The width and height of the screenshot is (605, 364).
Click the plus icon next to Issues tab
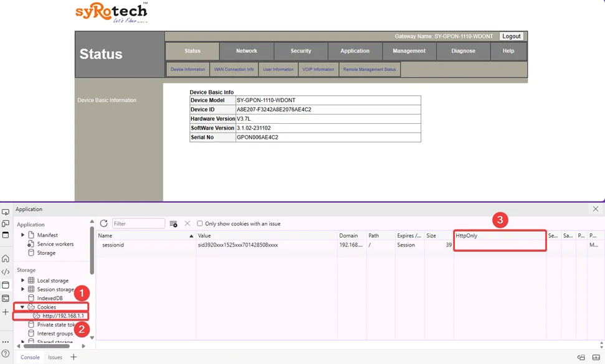pyautogui.click(x=74, y=357)
